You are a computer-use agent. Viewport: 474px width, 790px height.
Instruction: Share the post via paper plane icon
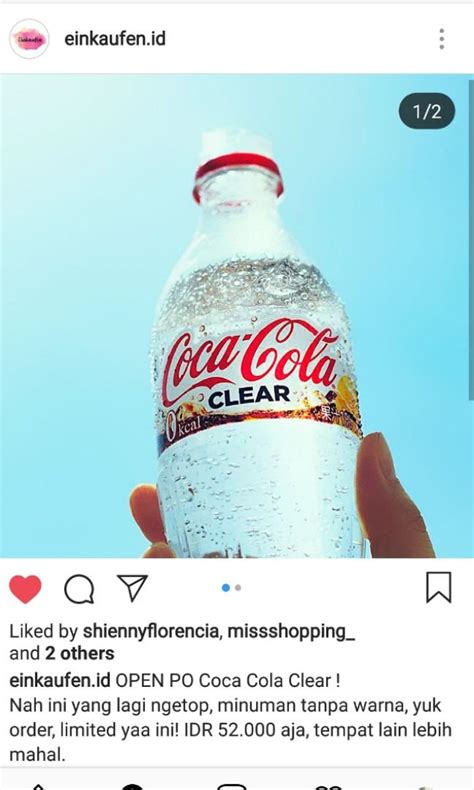(132, 587)
